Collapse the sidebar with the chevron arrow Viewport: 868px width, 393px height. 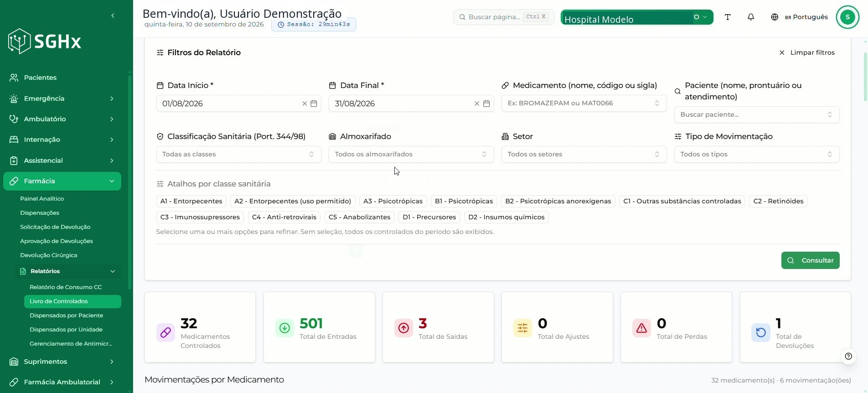pos(113,16)
